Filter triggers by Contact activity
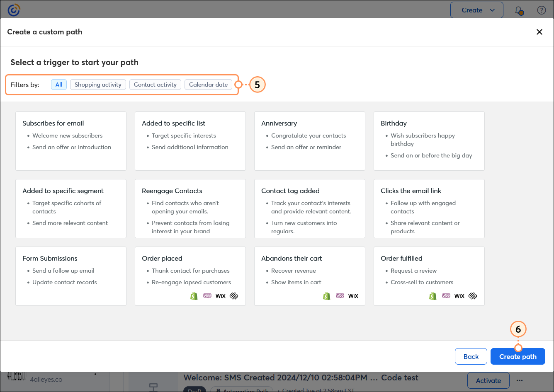Viewport: 554px width, 392px height. point(155,85)
